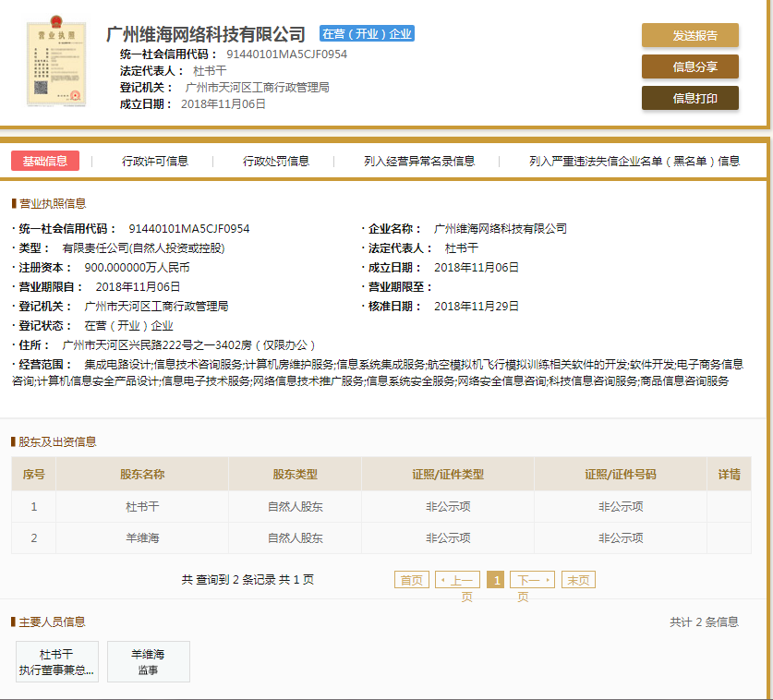The height and width of the screenshot is (700, 773).
Task: Click the 信息分享 button
Action: [x=690, y=66]
